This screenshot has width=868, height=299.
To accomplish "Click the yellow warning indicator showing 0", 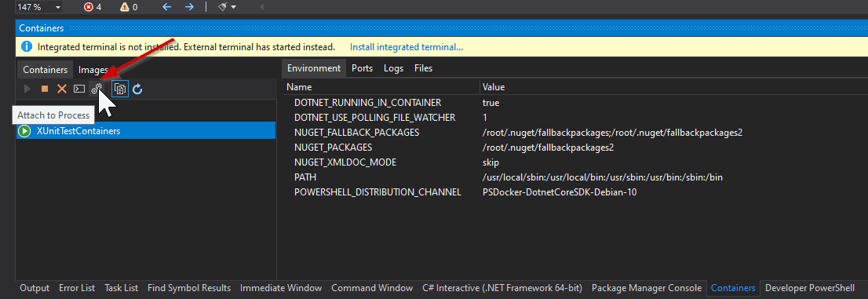I will 129,7.
